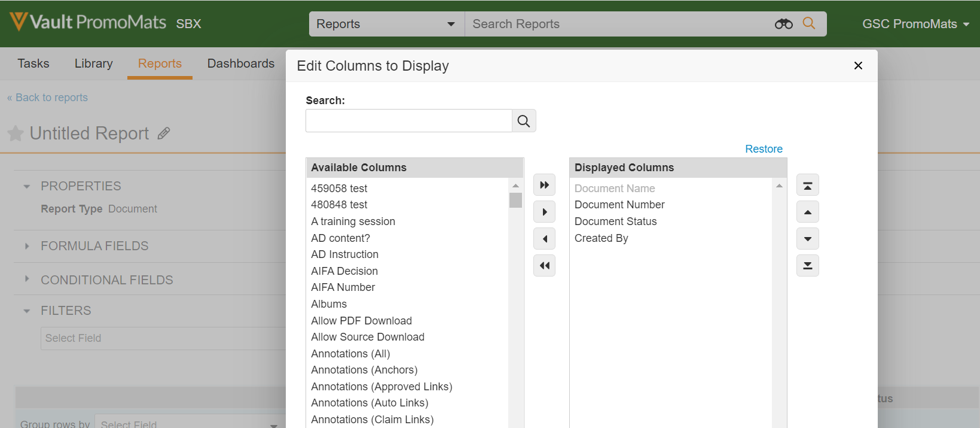The width and height of the screenshot is (980, 428).
Task: Click the Restore link
Action: point(764,149)
